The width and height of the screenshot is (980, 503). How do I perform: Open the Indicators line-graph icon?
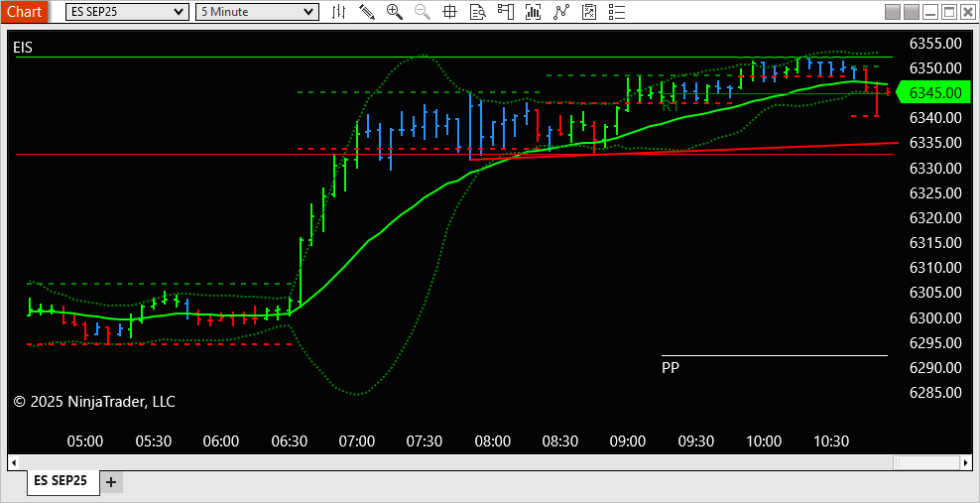[x=561, y=11]
